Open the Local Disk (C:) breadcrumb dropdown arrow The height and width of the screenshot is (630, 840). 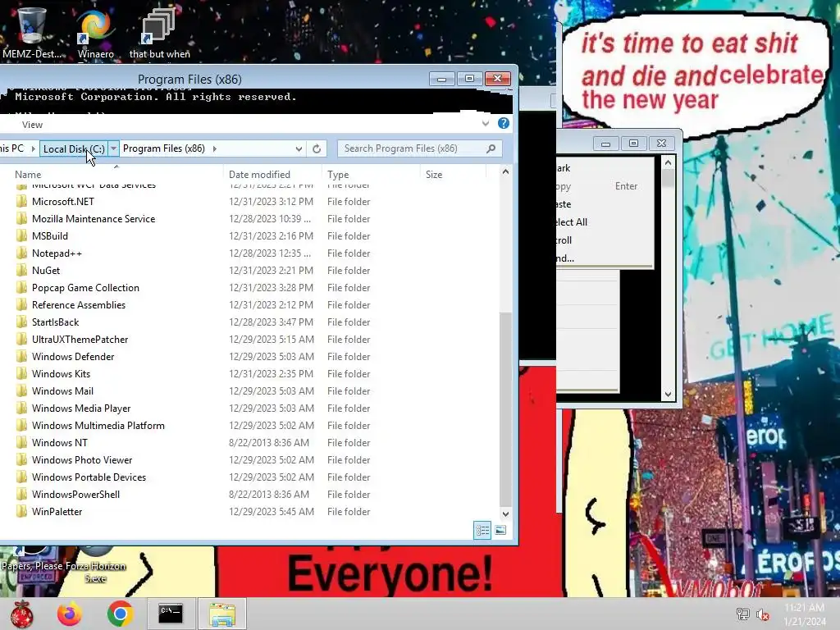[x=113, y=148]
